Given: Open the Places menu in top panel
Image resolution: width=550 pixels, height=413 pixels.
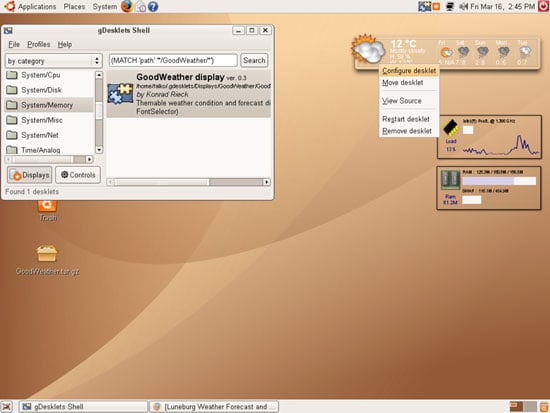Looking at the screenshot, I should (74, 7).
